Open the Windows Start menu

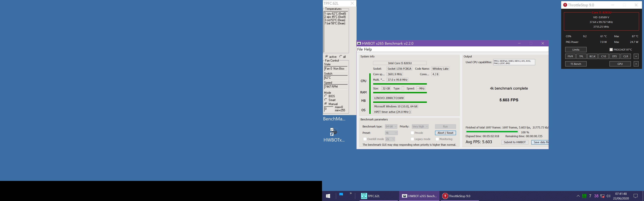328,196
